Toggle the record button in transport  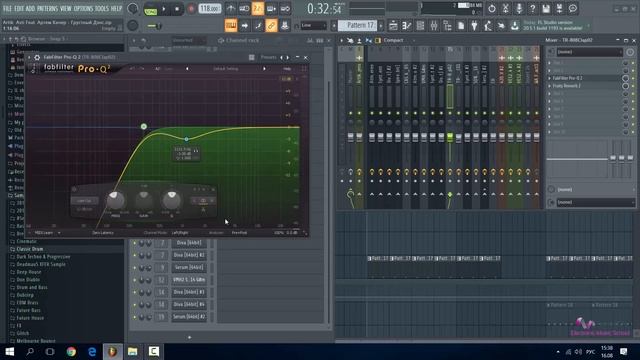point(191,9)
